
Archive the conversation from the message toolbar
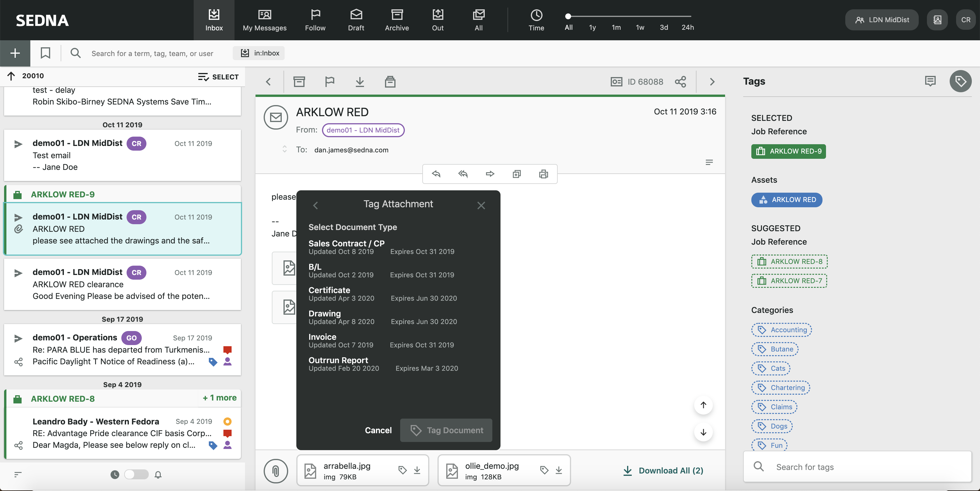299,81
